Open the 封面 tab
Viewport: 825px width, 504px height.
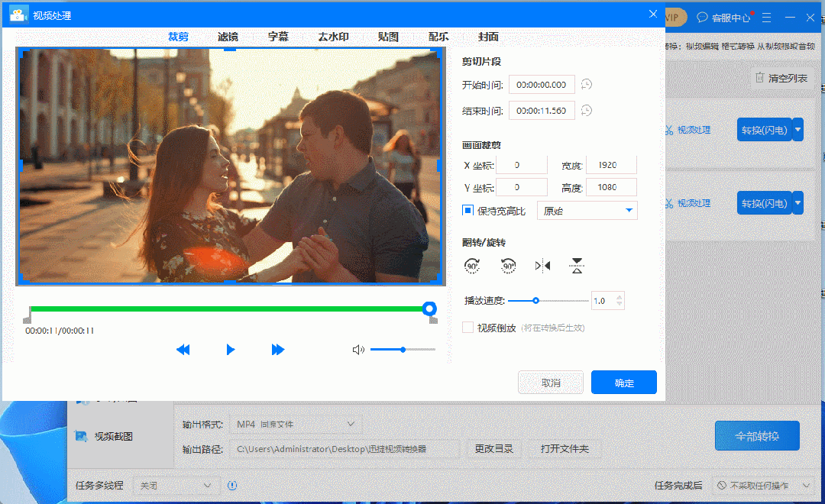coord(488,37)
